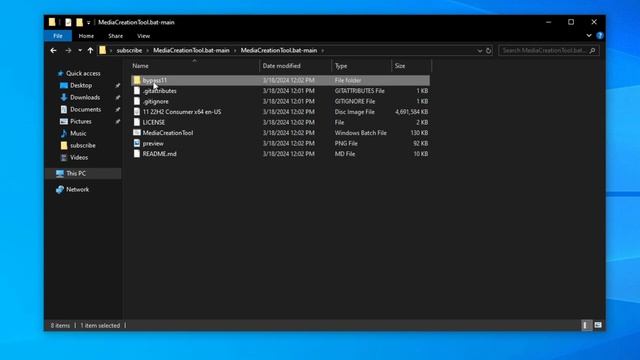Viewport: 640px width, 360px height.
Task: Open Videos in navigation pane
Action: point(79,158)
